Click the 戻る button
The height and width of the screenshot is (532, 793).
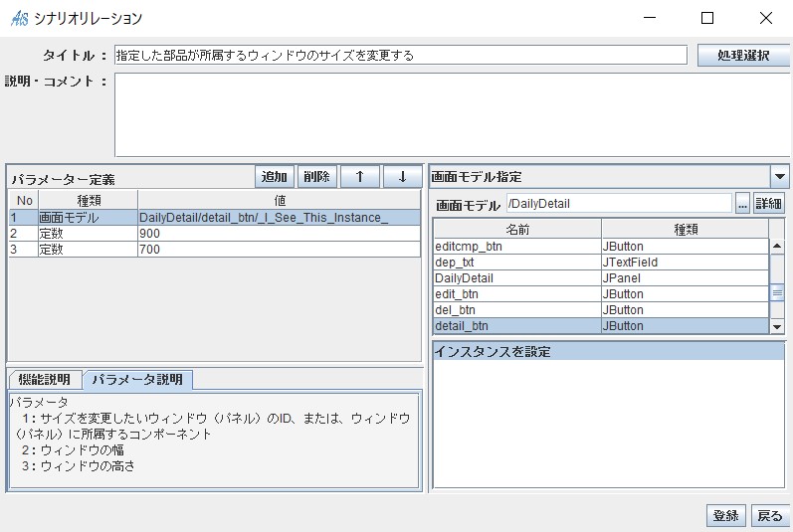769,515
